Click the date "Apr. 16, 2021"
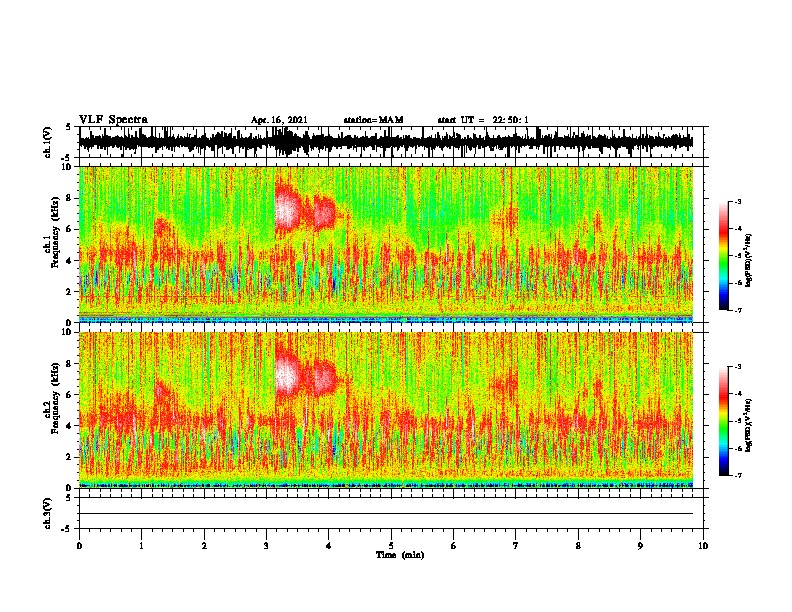The width and height of the screenshot is (792, 612). 279,120
